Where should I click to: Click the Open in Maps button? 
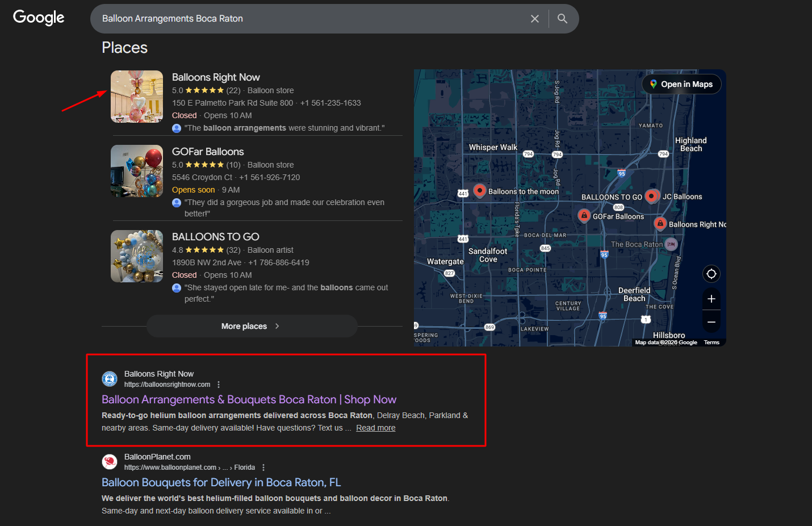click(681, 84)
